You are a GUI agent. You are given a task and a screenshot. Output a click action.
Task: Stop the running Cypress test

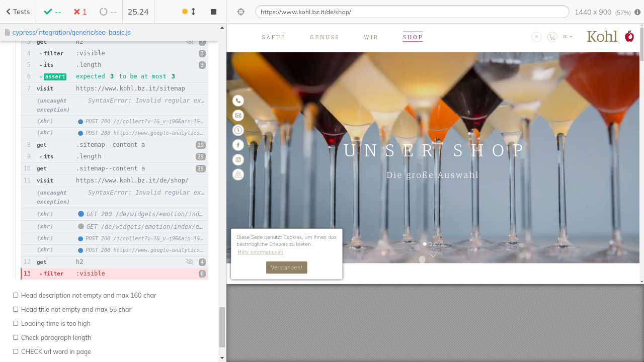coord(213,12)
